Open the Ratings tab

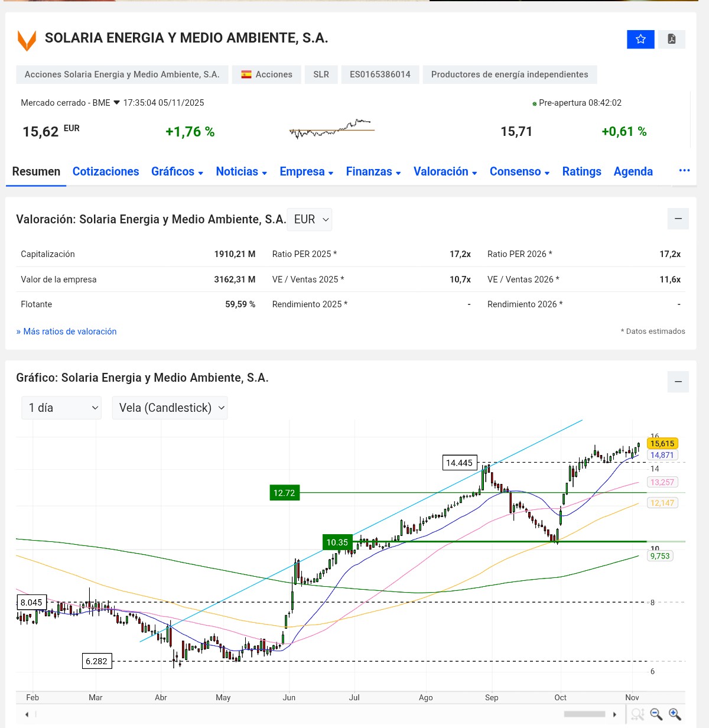click(x=581, y=171)
